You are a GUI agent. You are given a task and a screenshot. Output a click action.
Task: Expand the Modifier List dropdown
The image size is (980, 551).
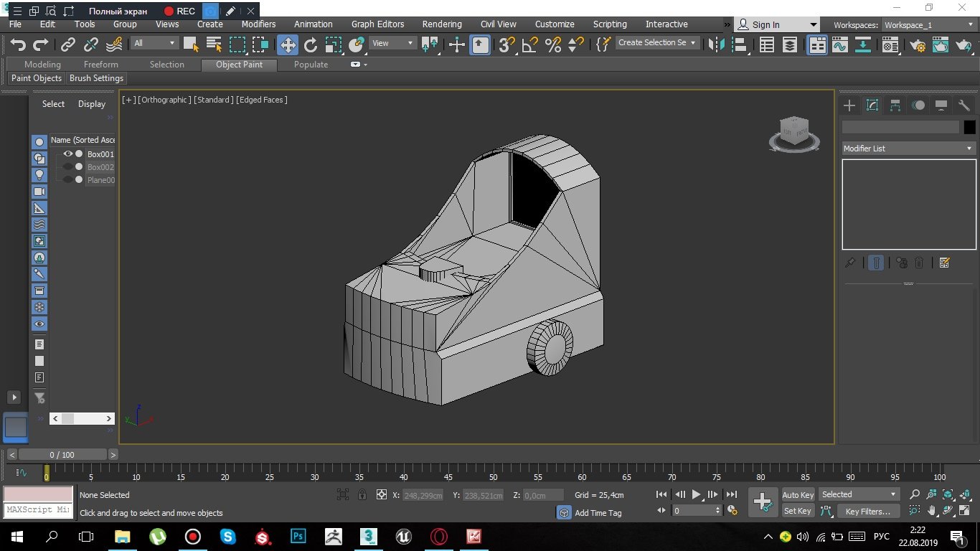tap(908, 149)
